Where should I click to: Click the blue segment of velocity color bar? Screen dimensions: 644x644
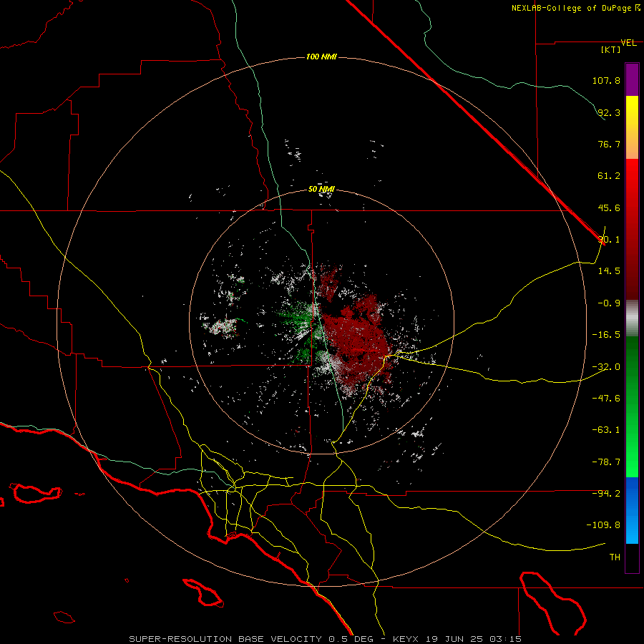click(632, 510)
